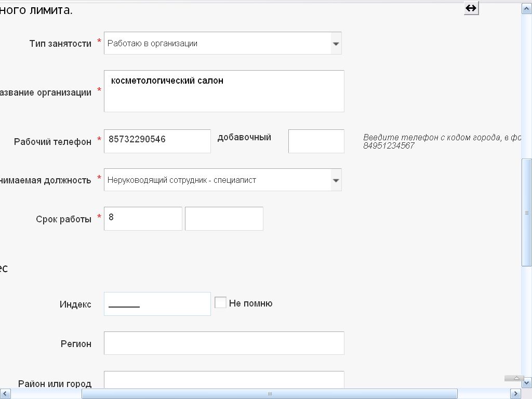Click the second empty 'Срок работы' field
Viewport: 532px width, 399px height.
[x=224, y=219]
